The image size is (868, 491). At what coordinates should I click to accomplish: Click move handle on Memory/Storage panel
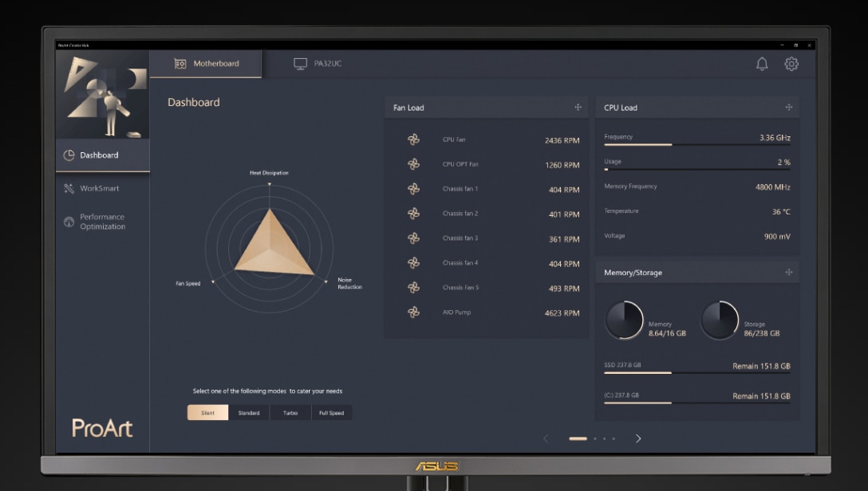point(788,273)
